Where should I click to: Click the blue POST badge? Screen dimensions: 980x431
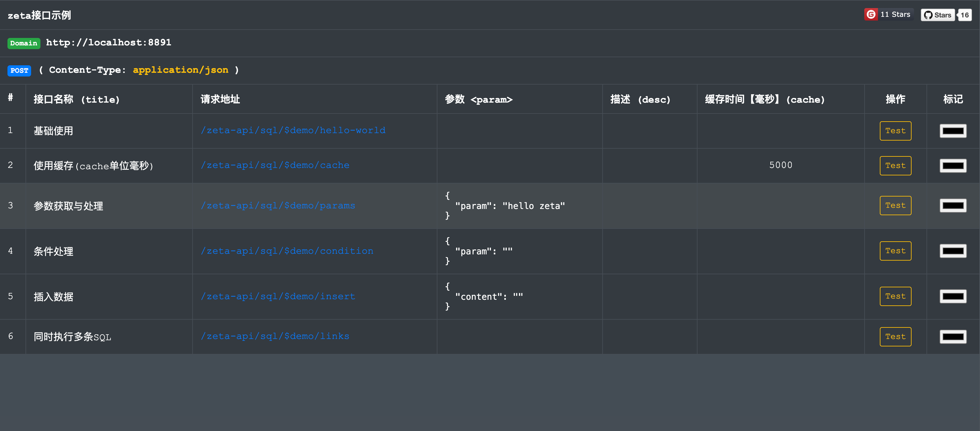point(19,70)
